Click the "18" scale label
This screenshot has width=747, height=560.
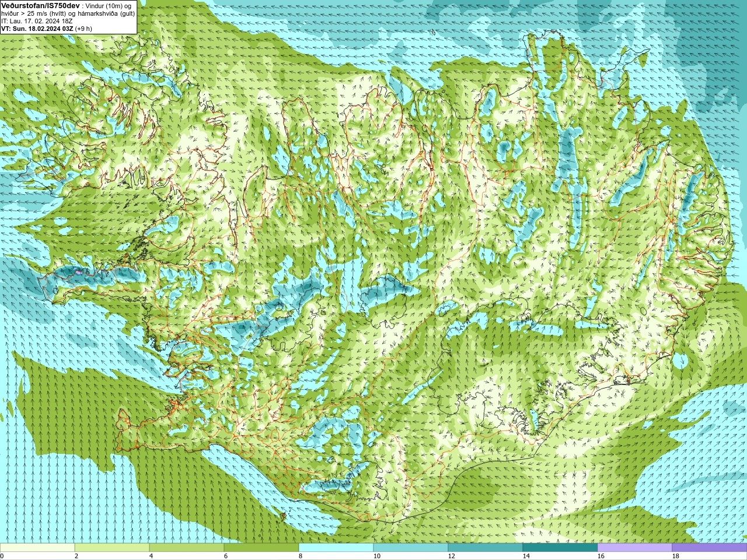point(675,556)
